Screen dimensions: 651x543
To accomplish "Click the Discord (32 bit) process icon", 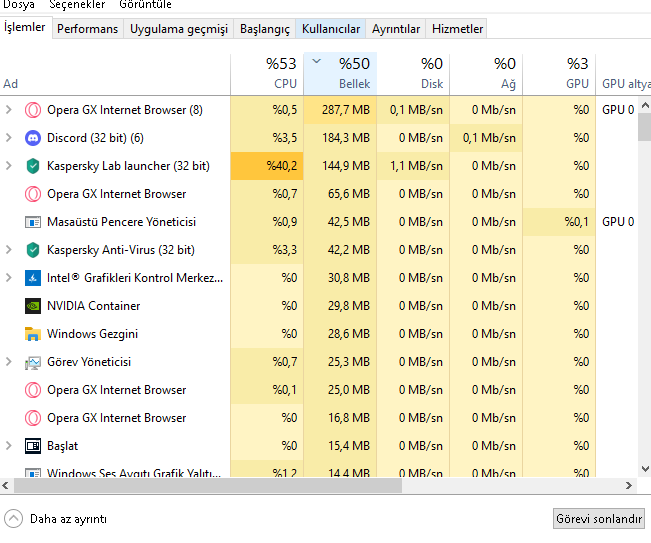I will click(33, 138).
